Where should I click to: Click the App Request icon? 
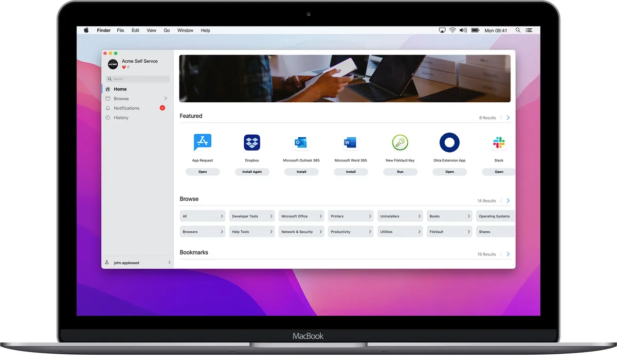tap(203, 142)
